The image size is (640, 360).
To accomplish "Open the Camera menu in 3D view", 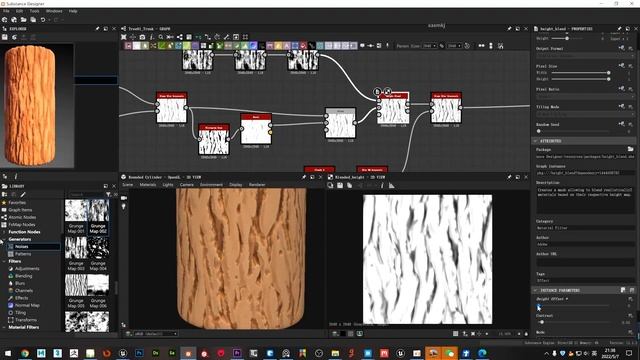I will [187, 185].
